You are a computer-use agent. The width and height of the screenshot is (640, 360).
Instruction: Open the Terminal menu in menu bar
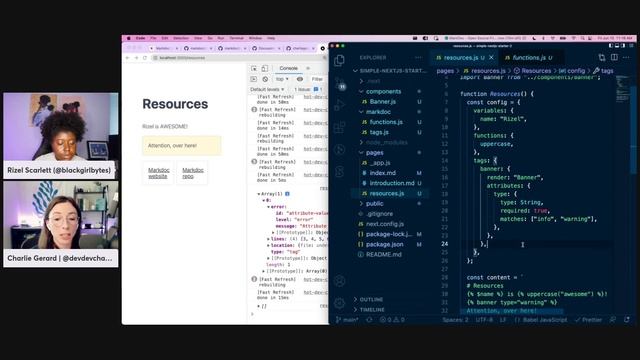(x=236, y=38)
